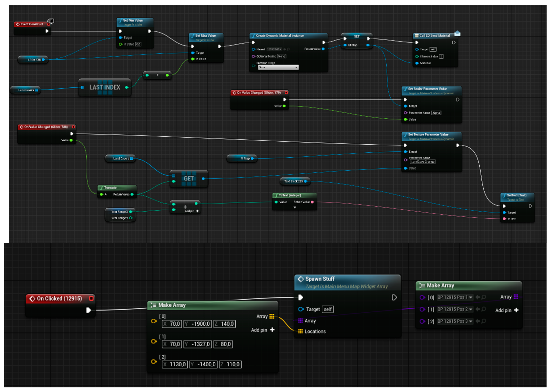Click the purple Array output pin grid icon

[516, 297]
